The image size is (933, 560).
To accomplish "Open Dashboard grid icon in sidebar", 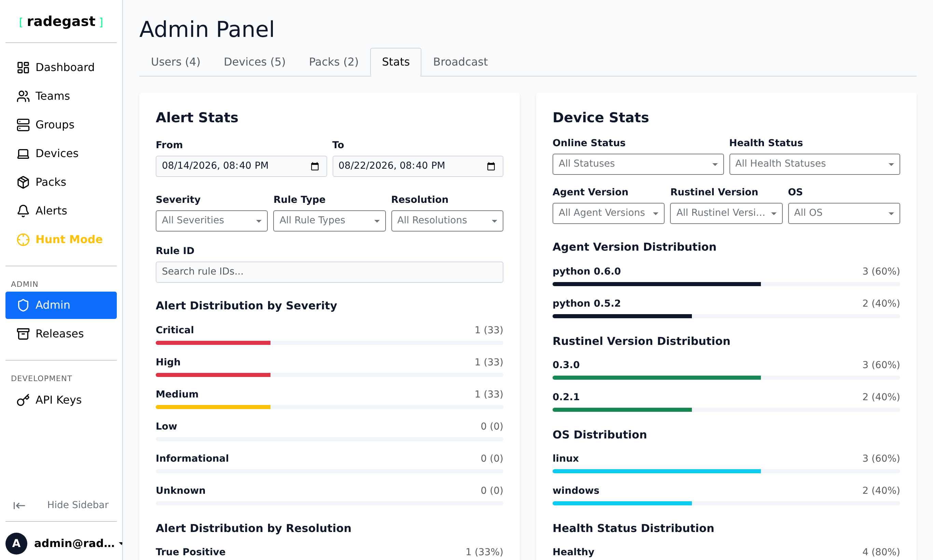I will (23, 68).
